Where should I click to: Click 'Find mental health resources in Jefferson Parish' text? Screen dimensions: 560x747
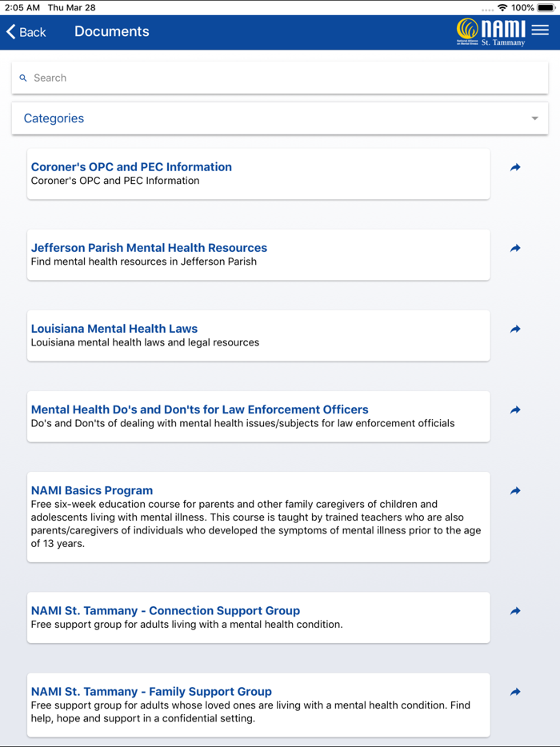[144, 262]
